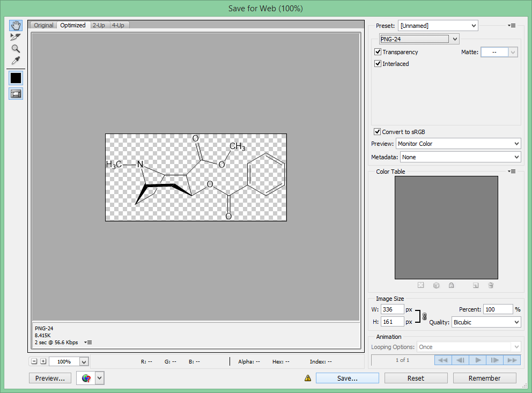This screenshot has height=393, width=532.
Task: Switch to the 2-Up tab
Action: click(99, 25)
